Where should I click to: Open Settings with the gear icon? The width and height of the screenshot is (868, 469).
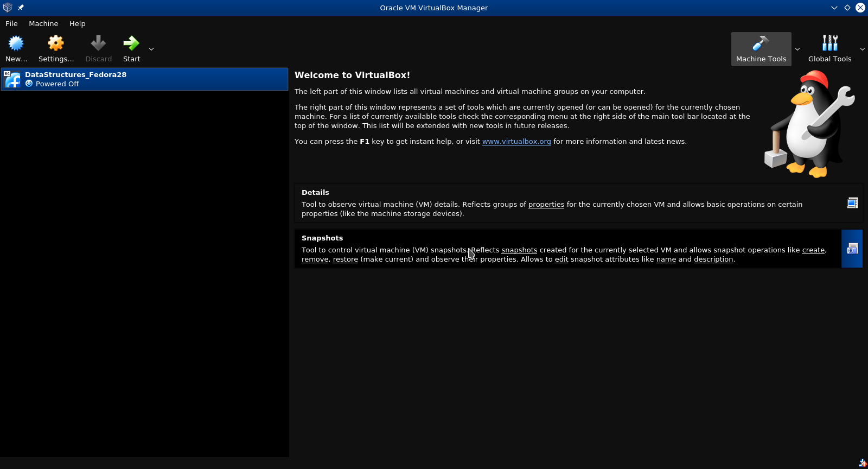point(56,43)
